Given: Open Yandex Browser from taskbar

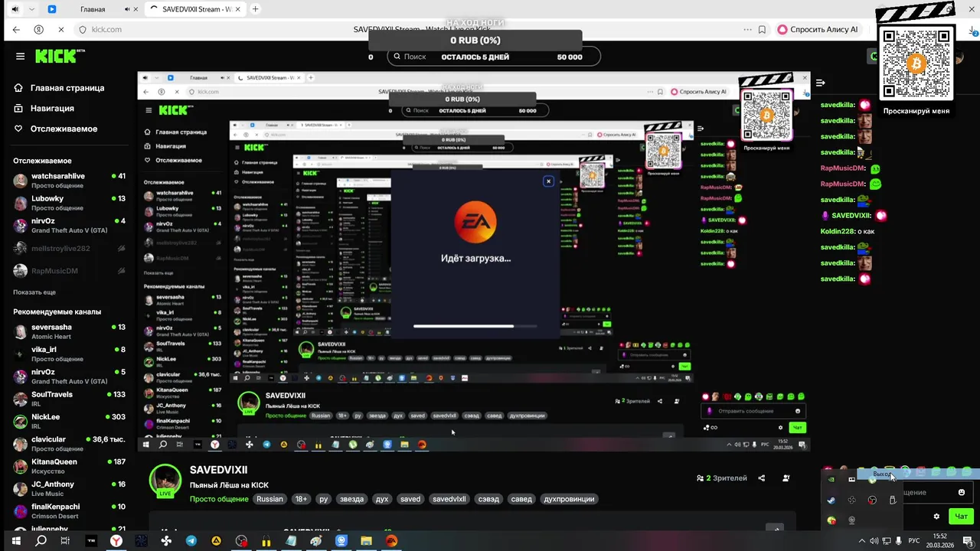Looking at the screenshot, I should click(116, 541).
